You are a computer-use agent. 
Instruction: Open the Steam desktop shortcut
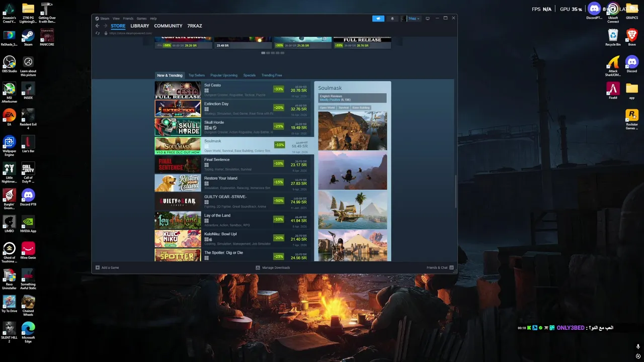pyautogui.click(x=28, y=38)
